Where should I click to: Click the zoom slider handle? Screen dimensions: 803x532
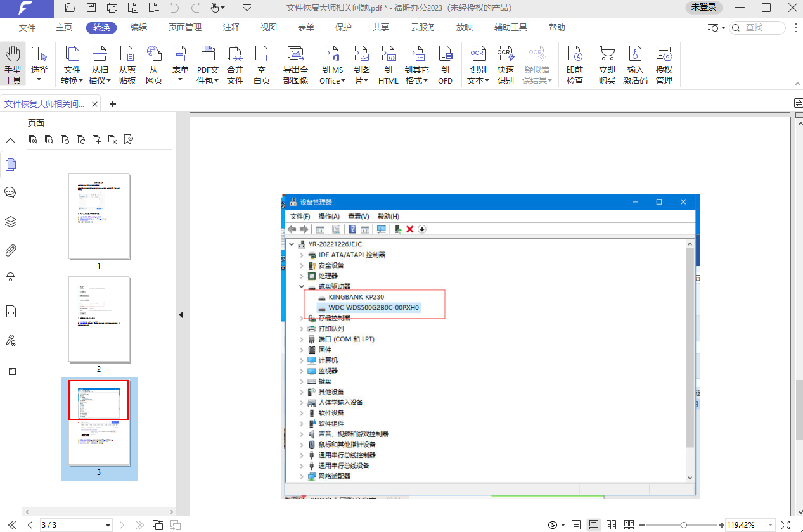tap(683, 525)
